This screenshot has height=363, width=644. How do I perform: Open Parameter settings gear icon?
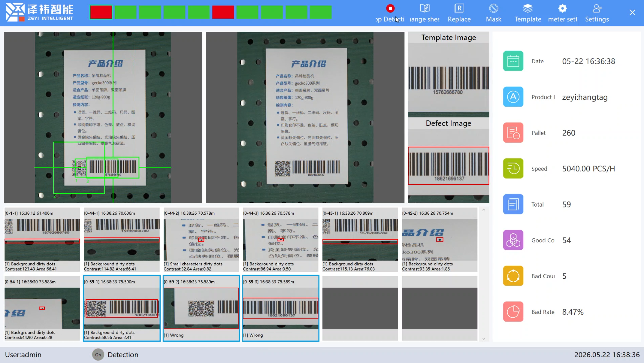[562, 8]
